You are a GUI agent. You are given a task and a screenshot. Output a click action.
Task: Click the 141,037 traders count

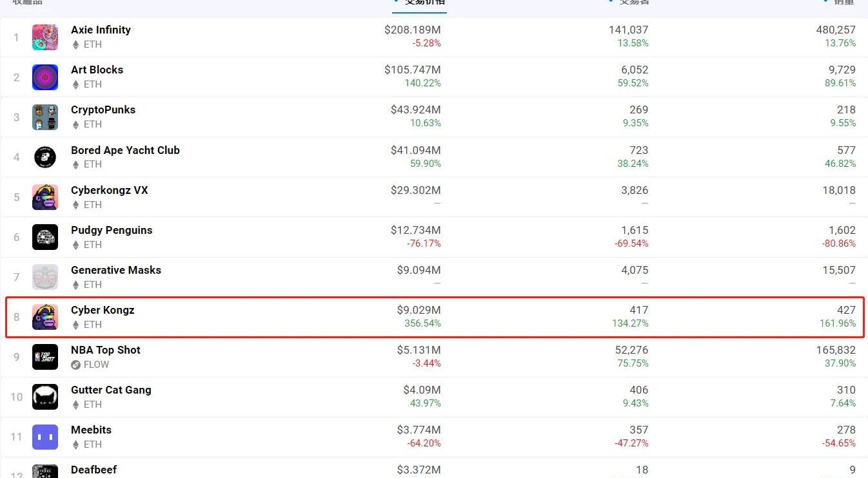click(x=629, y=30)
